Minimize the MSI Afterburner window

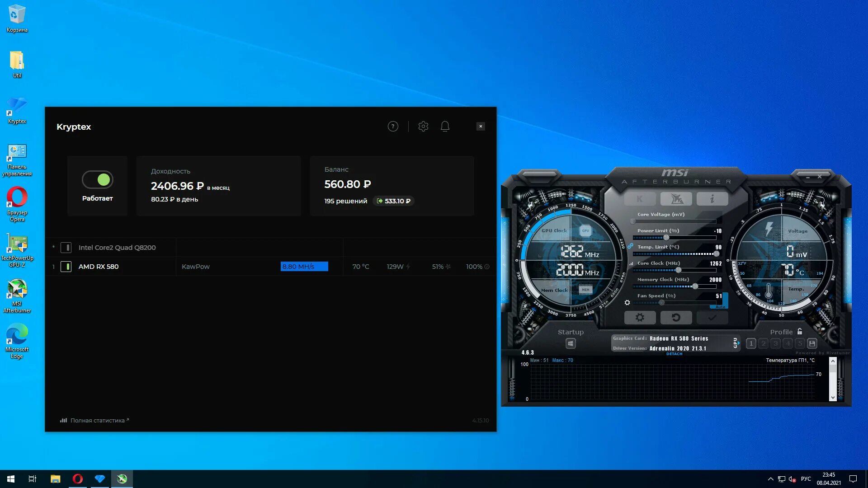pyautogui.click(x=807, y=178)
